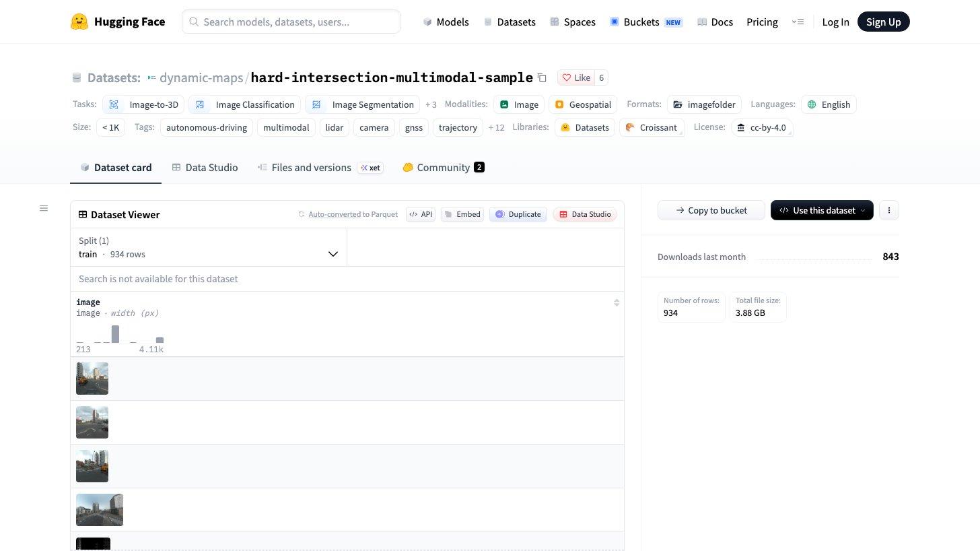Click the table of contents hamburger icon
Screen dimensions: 980x551
44,208
